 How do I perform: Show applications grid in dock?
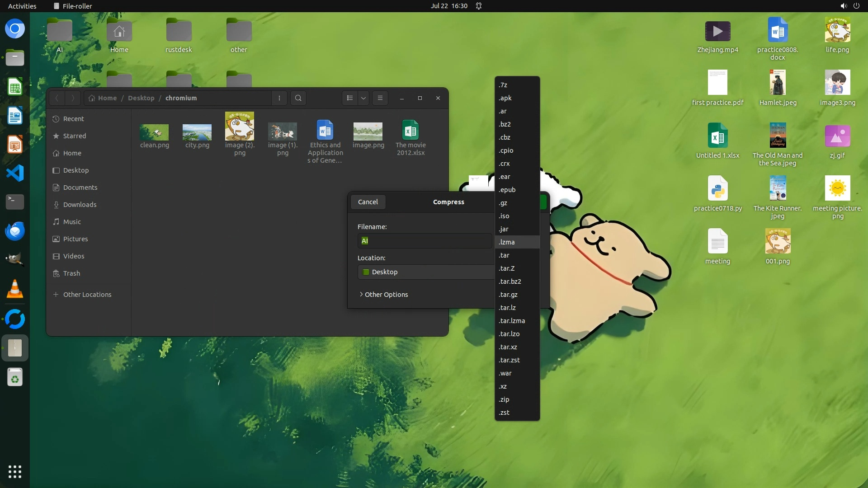(15, 471)
